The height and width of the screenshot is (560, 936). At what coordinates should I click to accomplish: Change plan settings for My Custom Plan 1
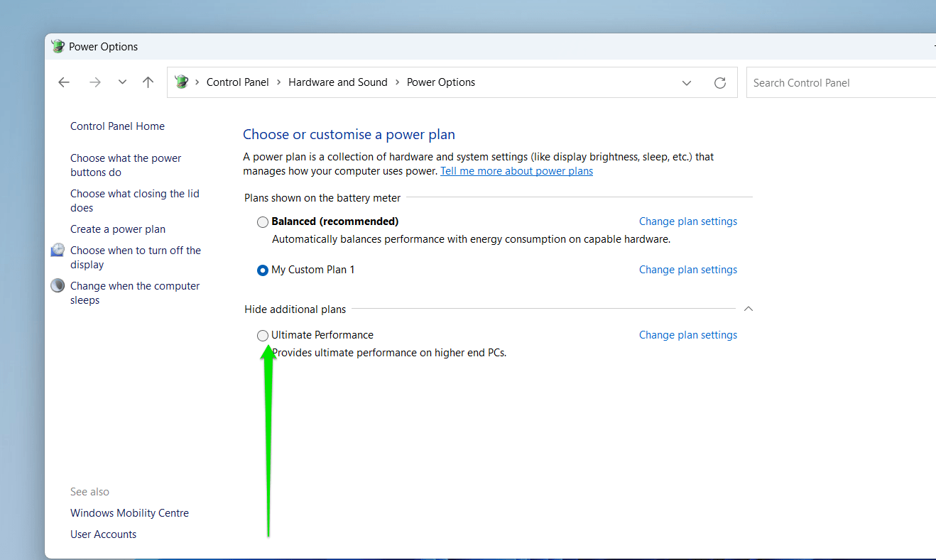click(x=688, y=270)
